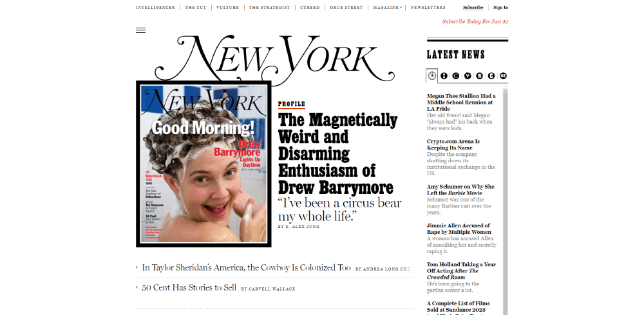Viewport: 644px width, 315px height.
Task: Click summary 'Her old friend said Megan'
Action: pyautogui.click(x=459, y=122)
